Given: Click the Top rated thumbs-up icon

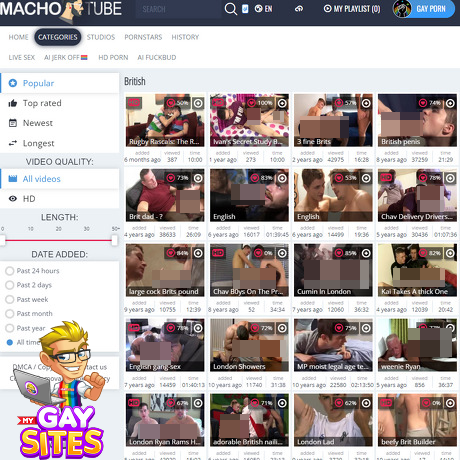Looking at the screenshot, I should tap(13, 103).
